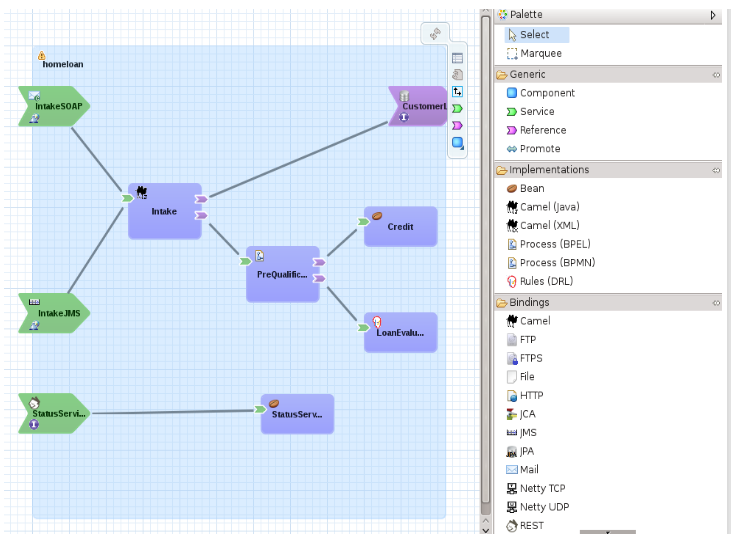Choose the HTTP binding
The width and height of the screenshot is (740, 547).
point(525,396)
